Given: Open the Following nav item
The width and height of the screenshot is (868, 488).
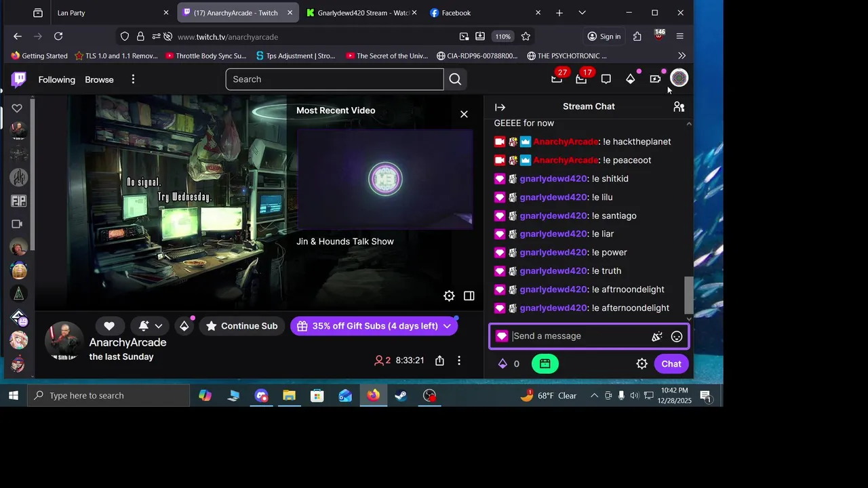Looking at the screenshot, I should 57,79.
